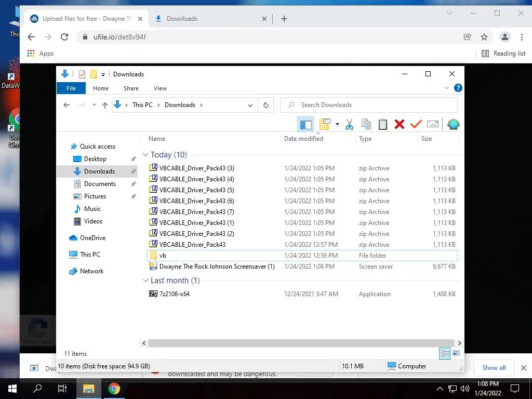Select This PC in navigation pane
Screen dimensions: 532x399
click(90, 255)
